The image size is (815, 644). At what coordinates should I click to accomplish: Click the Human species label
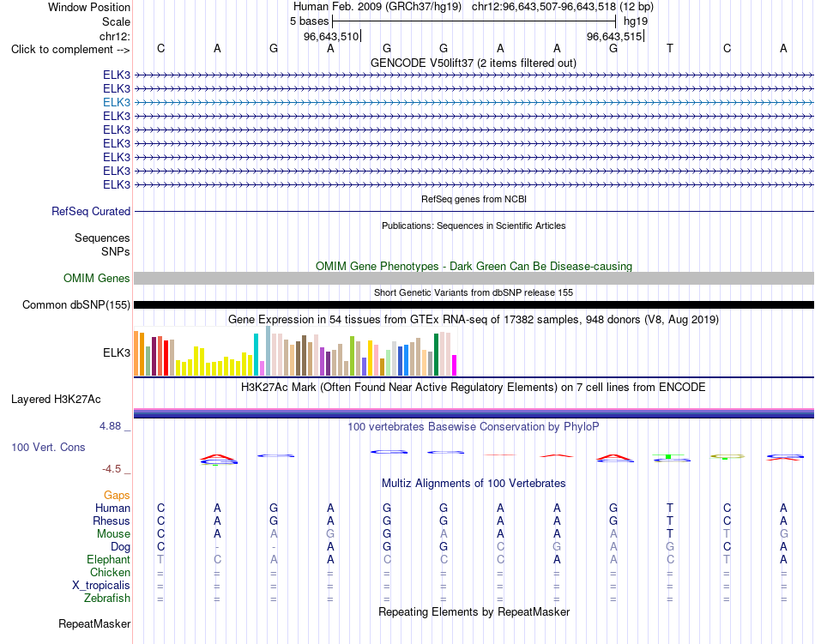112,508
